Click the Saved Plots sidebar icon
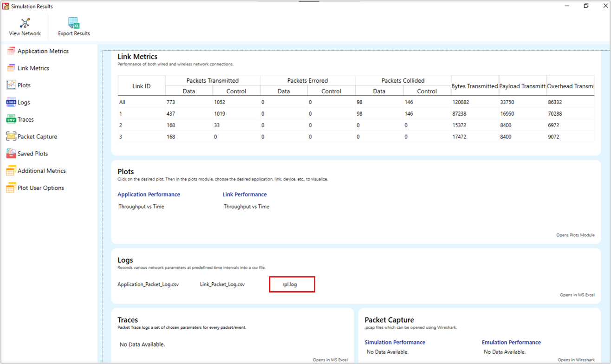The width and height of the screenshot is (611, 364). (11, 154)
